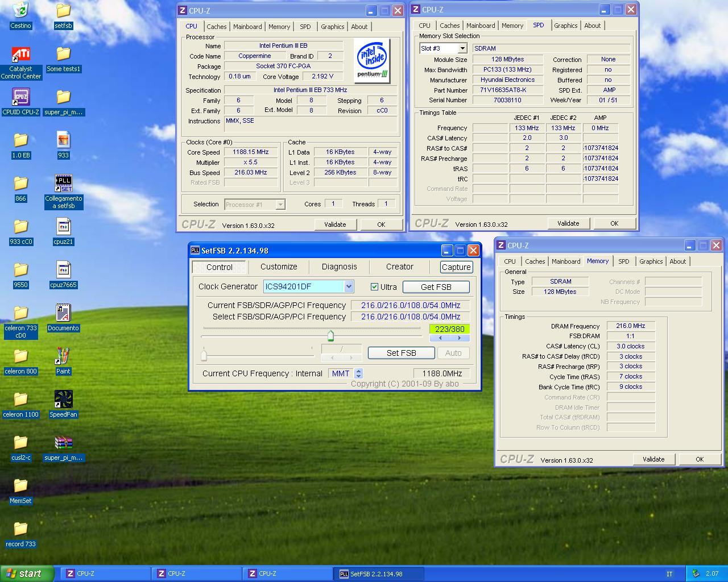The height and width of the screenshot is (582, 728).
Task: Click the lower slider thumb in SetFSB
Action: tap(204, 355)
